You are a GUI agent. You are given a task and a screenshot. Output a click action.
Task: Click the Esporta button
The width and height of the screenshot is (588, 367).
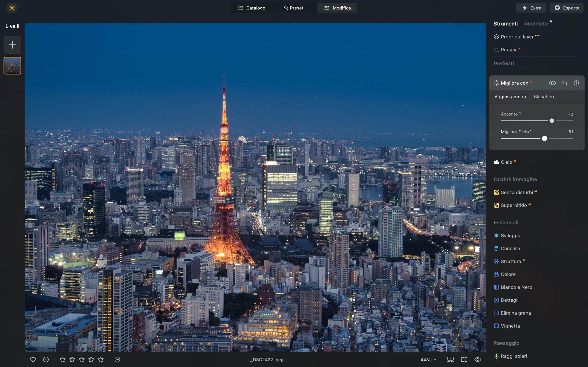[x=567, y=8]
